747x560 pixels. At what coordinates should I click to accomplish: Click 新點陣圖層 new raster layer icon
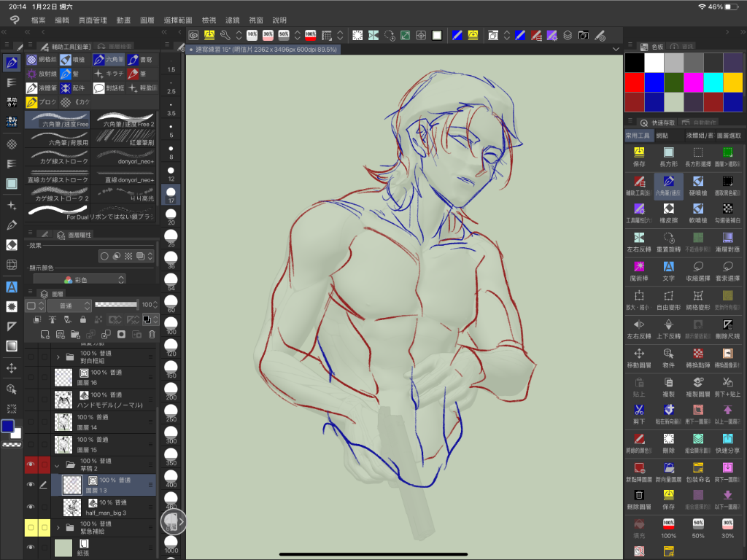point(639,472)
